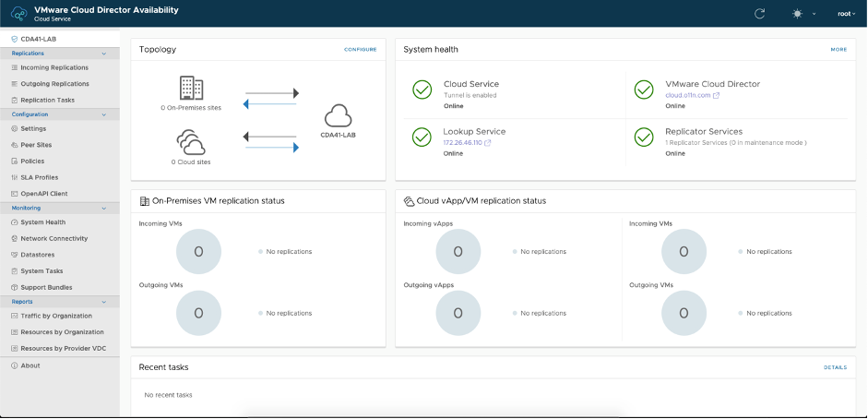Viewport: 868px width, 419px height.
Task: Click the refresh icon in top header
Action: [759, 14]
